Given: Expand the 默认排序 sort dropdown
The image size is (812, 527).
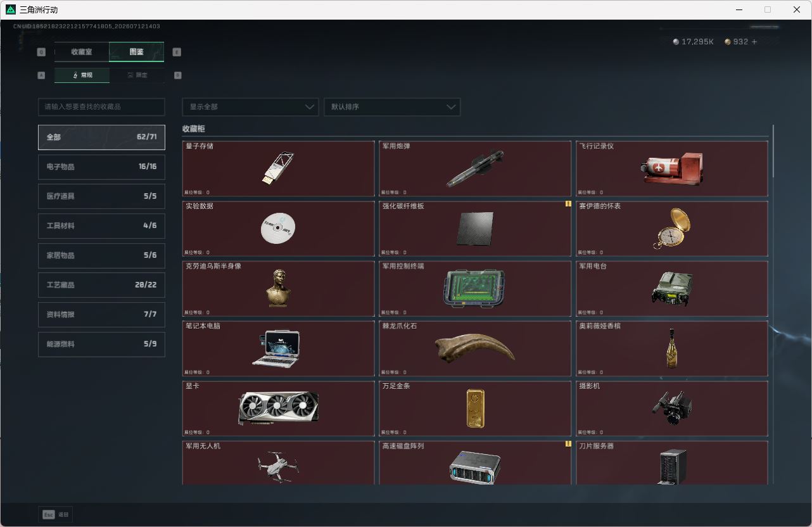Looking at the screenshot, I should tap(392, 106).
